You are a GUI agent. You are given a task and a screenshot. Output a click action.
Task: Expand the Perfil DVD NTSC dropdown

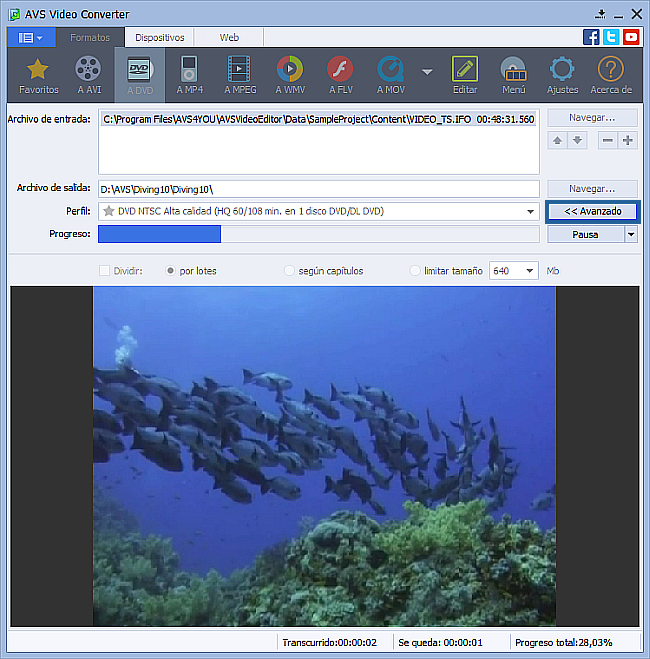pos(531,212)
